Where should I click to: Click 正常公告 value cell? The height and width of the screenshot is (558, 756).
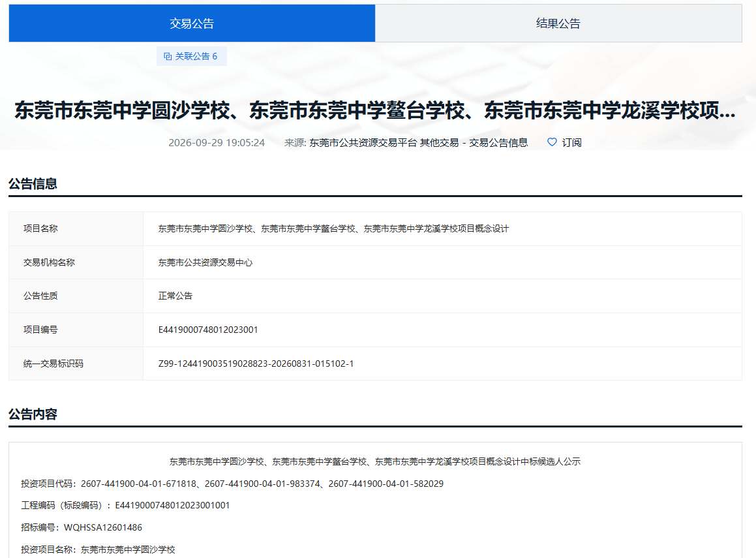[442, 296]
